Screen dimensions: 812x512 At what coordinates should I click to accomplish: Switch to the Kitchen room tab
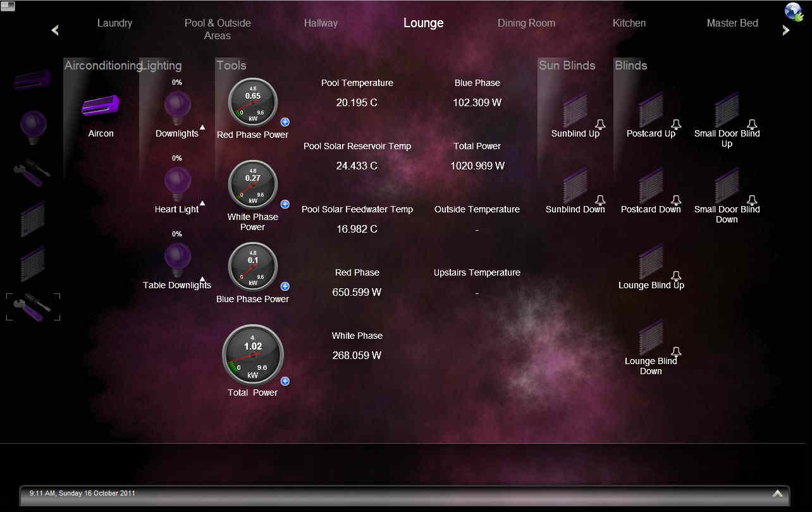[x=629, y=23]
